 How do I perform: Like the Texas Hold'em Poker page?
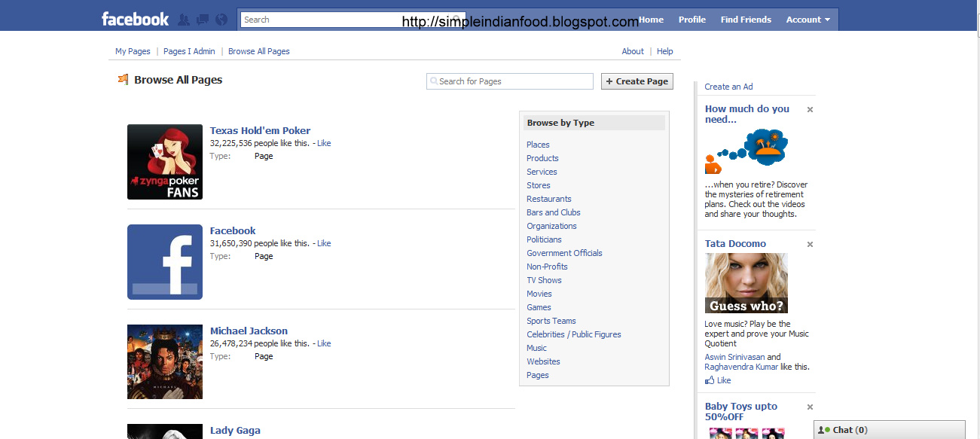[x=324, y=143]
